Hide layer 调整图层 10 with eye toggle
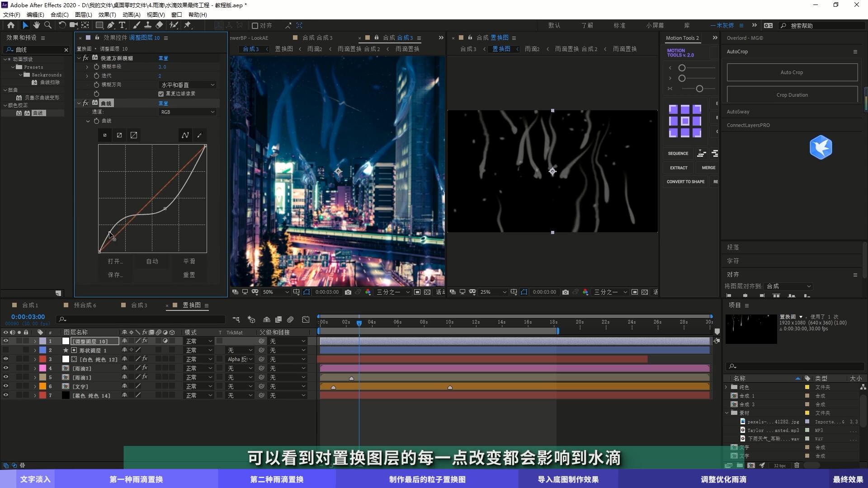 tap(5, 341)
